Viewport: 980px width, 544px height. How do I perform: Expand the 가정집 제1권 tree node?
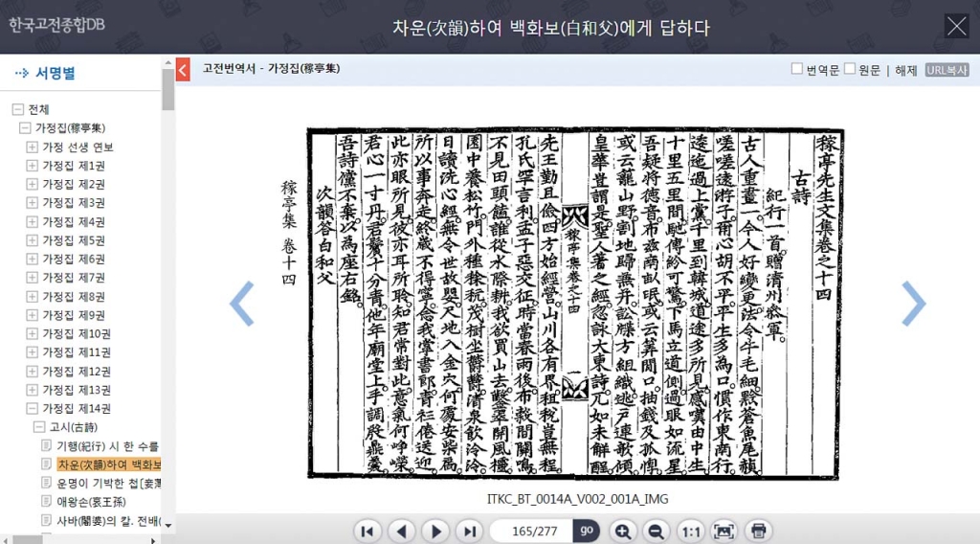[x=33, y=166]
